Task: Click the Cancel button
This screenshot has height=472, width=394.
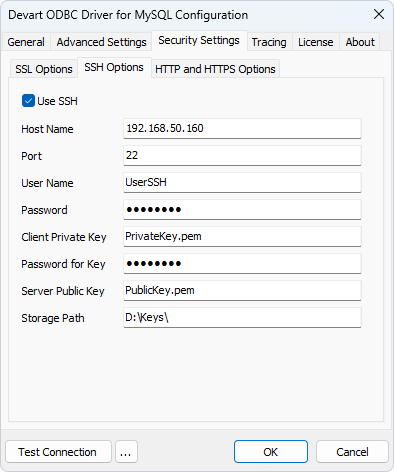Action: click(x=352, y=452)
